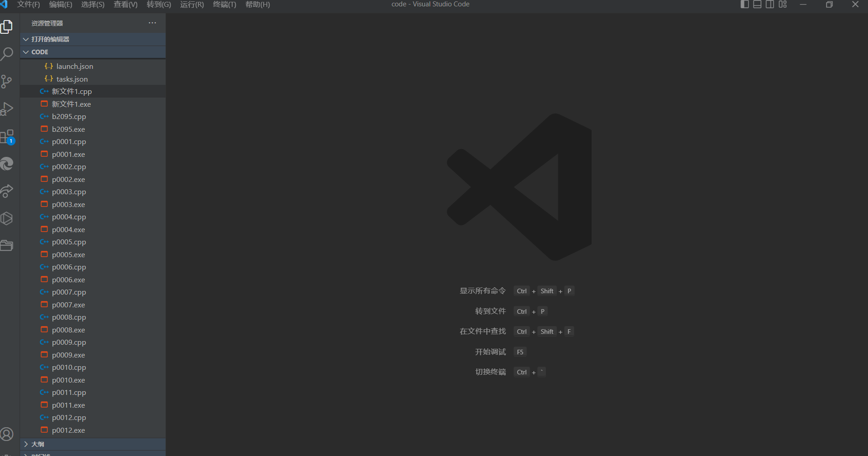The image size is (868, 456).
Task: Toggle secondary side bar layout button
Action: point(770,4)
